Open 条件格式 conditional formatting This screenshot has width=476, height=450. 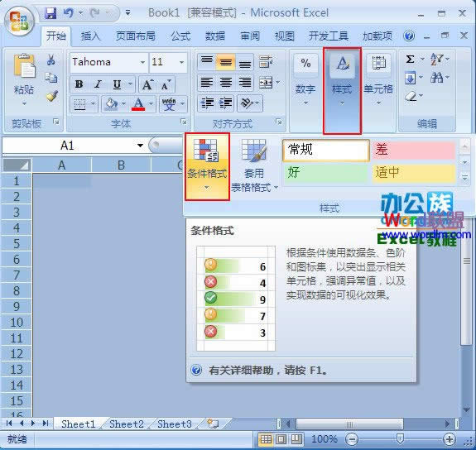click(x=207, y=166)
